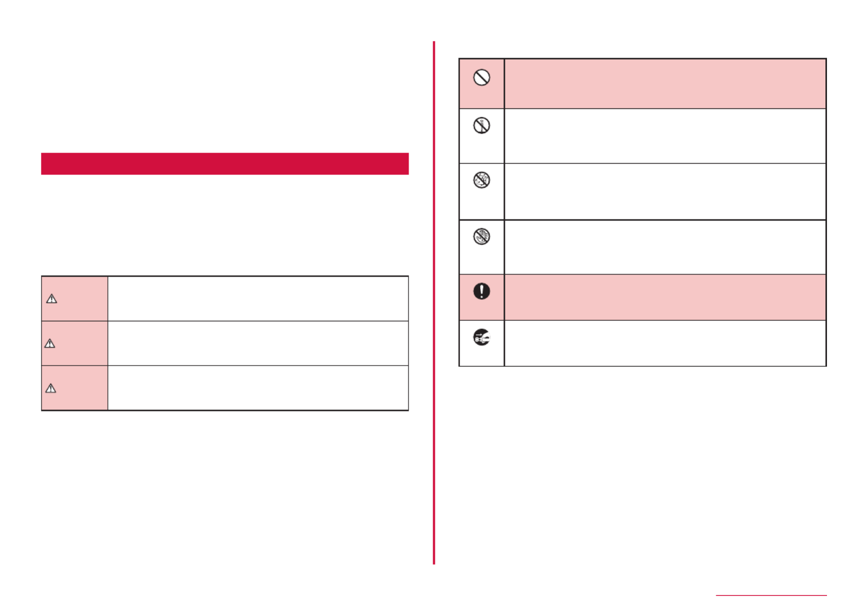868x614 pixels.
Task: Click the circle-slash prohibition icon
Action: (x=481, y=78)
